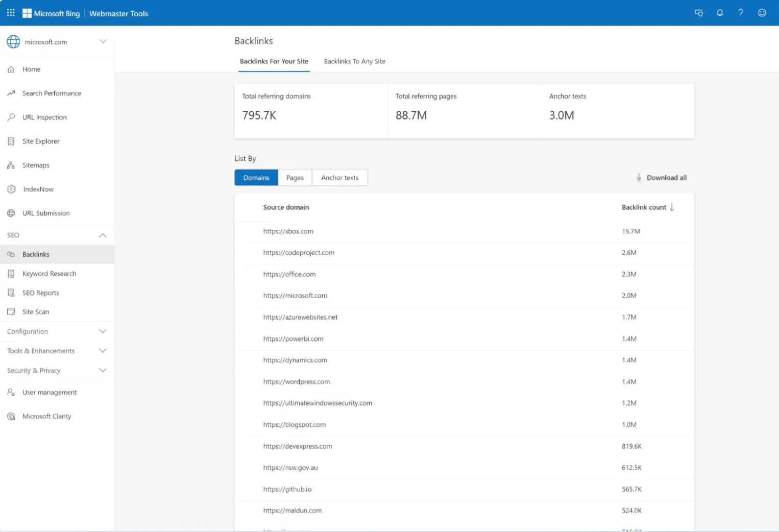Screen dimensions: 779x532
Task: Click the Site Scan icon
Action: (11, 312)
